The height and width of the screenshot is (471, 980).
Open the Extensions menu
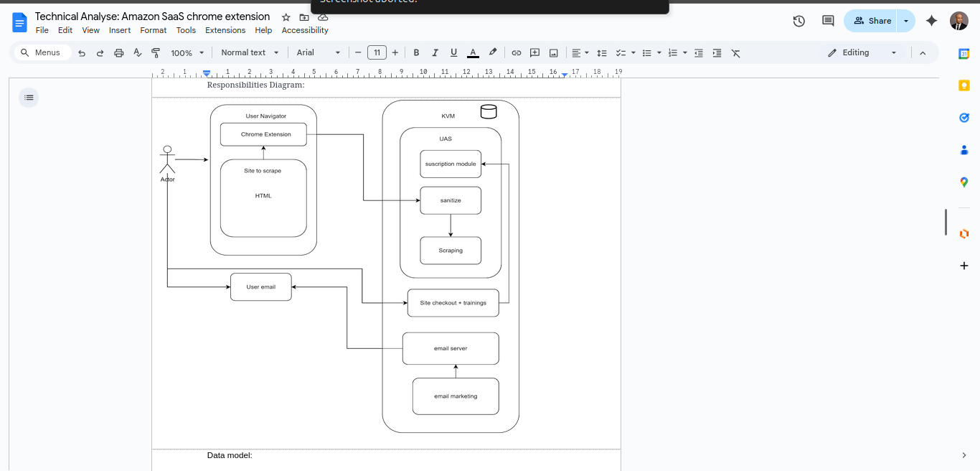coord(225,30)
